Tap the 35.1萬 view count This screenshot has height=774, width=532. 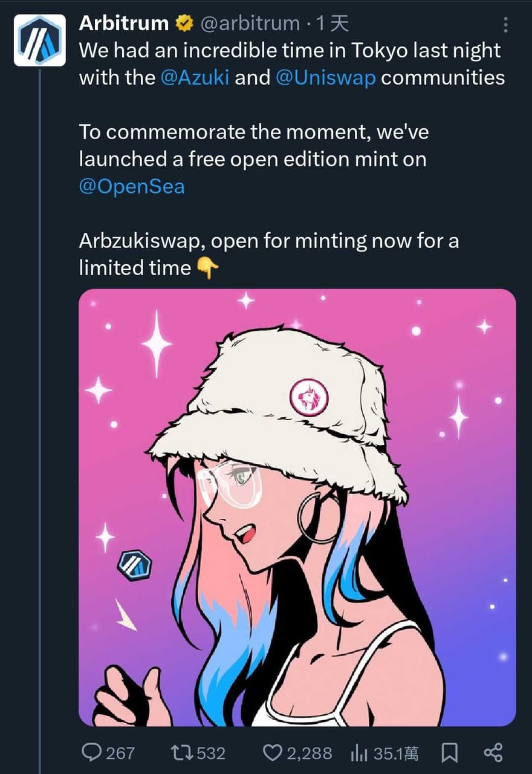click(x=395, y=753)
